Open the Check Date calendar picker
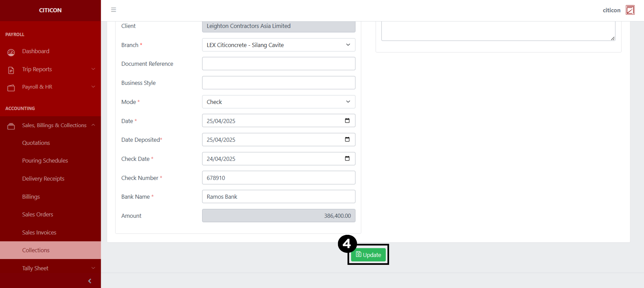 click(347, 158)
